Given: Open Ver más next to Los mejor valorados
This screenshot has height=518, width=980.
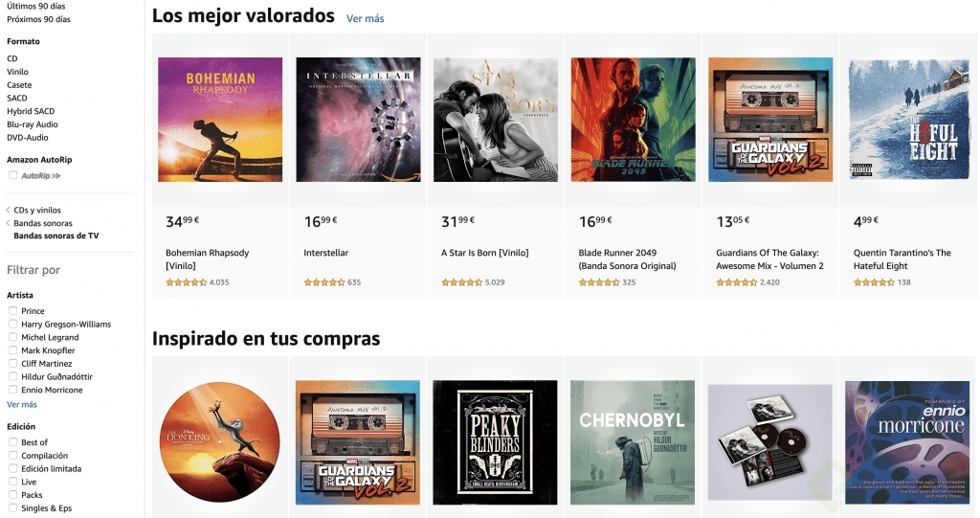Looking at the screenshot, I should click(x=366, y=19).
